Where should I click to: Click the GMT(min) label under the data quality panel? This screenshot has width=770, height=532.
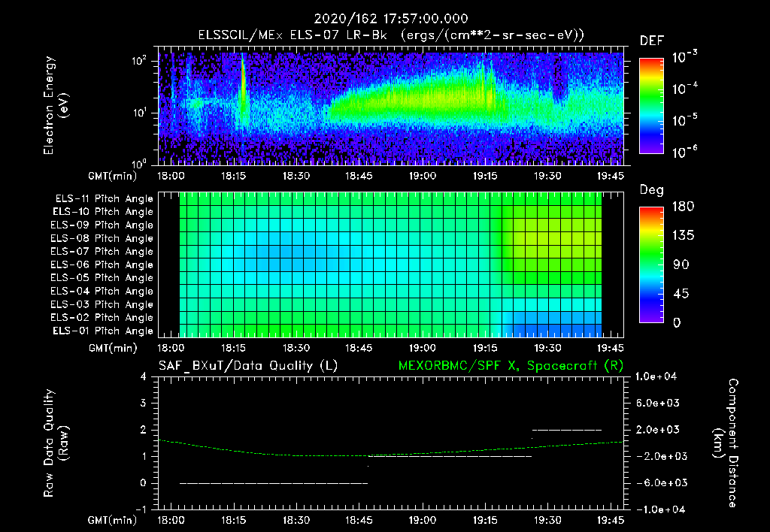pos(112,520)
